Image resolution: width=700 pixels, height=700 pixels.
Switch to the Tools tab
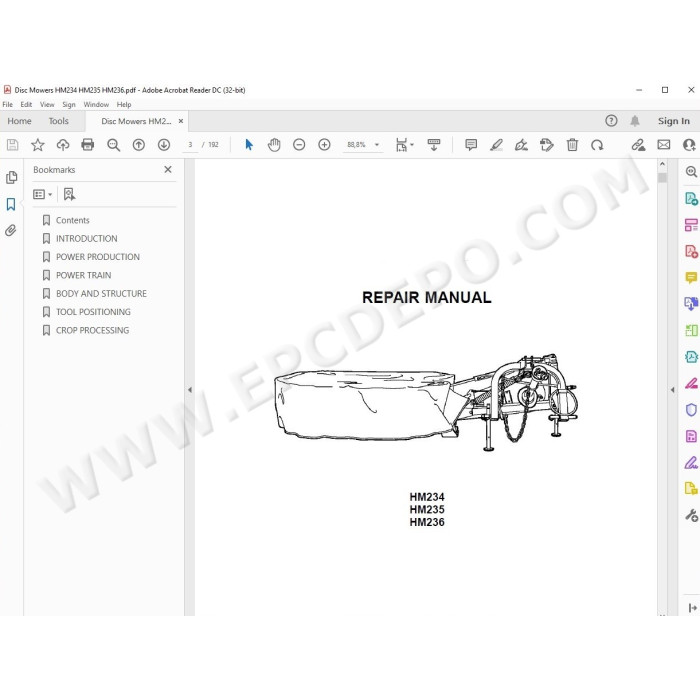pyautogui.click(x=58, y=121)
